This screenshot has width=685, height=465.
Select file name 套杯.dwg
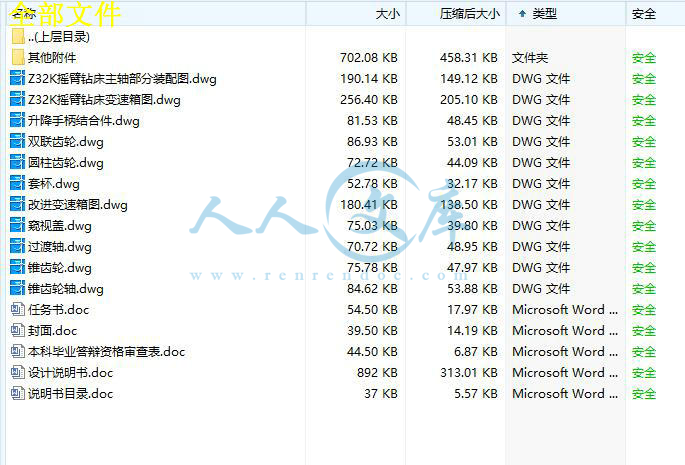pos(54,184)
